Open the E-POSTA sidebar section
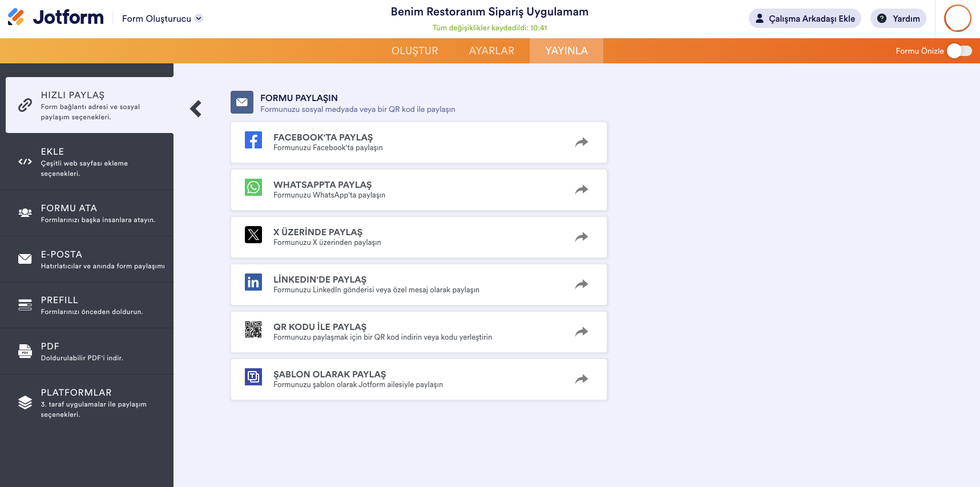This screenshot has height=487, width=980. [x=87, y=259]
